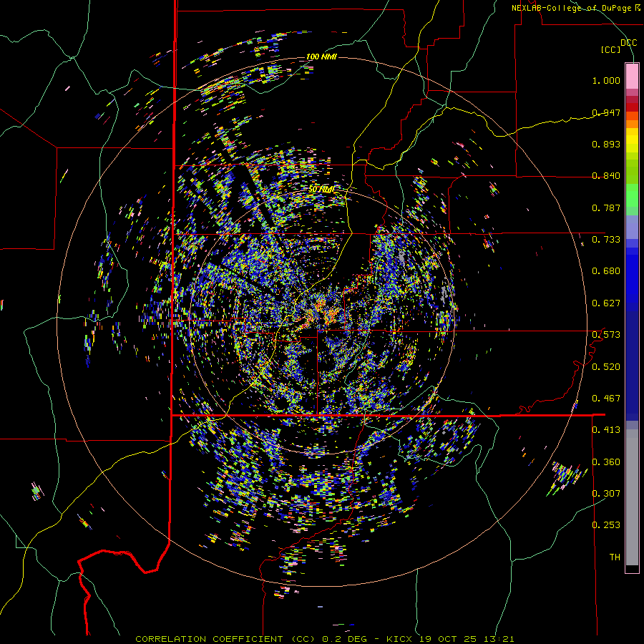The height and width of the screenshot is (644, 644).
Task: Click the 0.520 legend value
Action: click(x=606, y=367)
